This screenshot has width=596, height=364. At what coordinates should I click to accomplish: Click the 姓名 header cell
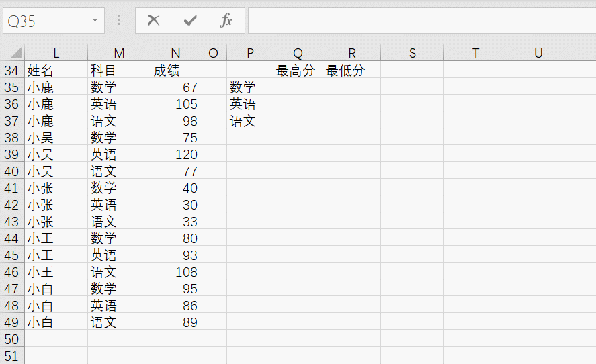56,71
